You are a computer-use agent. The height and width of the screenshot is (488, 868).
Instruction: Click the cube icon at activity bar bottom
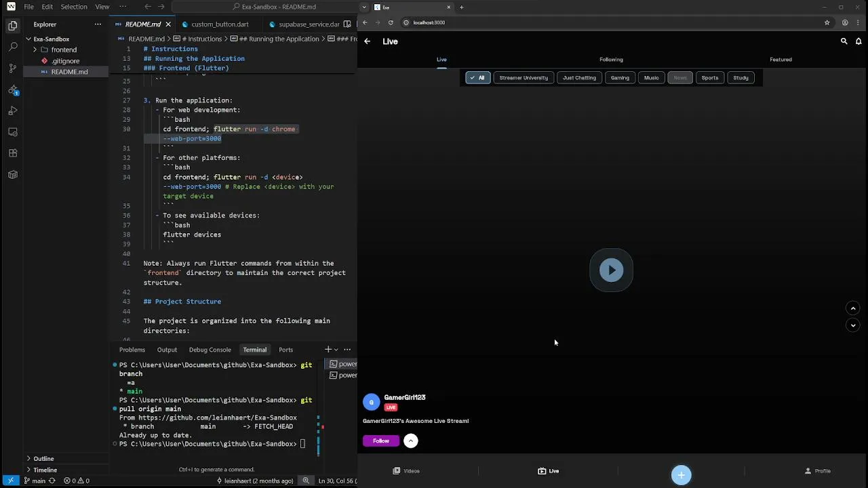[13, 174]
